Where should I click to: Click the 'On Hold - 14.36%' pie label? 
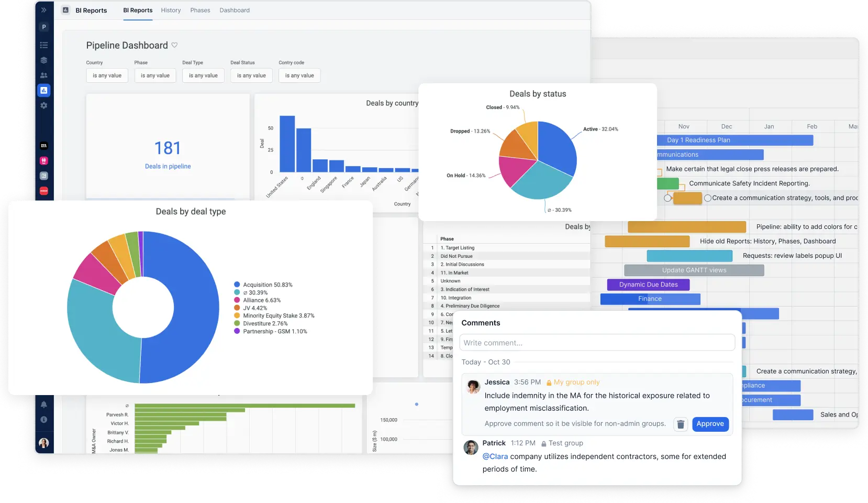click(466, 176)
